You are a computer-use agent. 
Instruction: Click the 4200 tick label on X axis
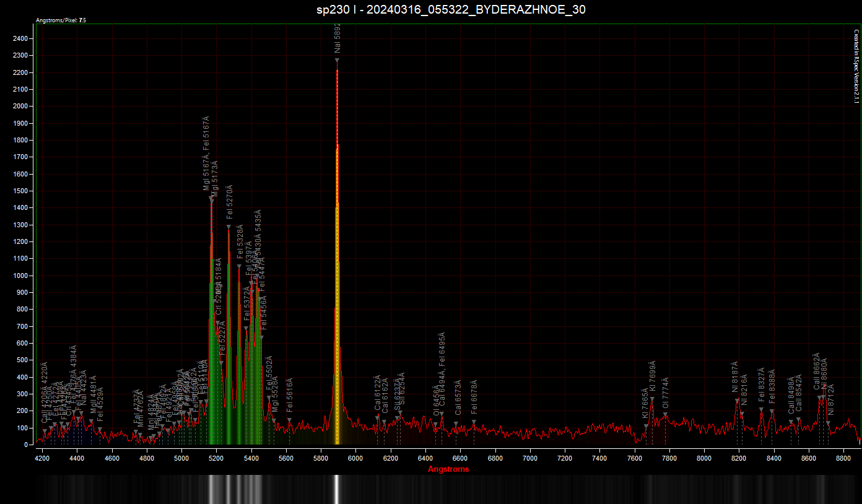42,459
